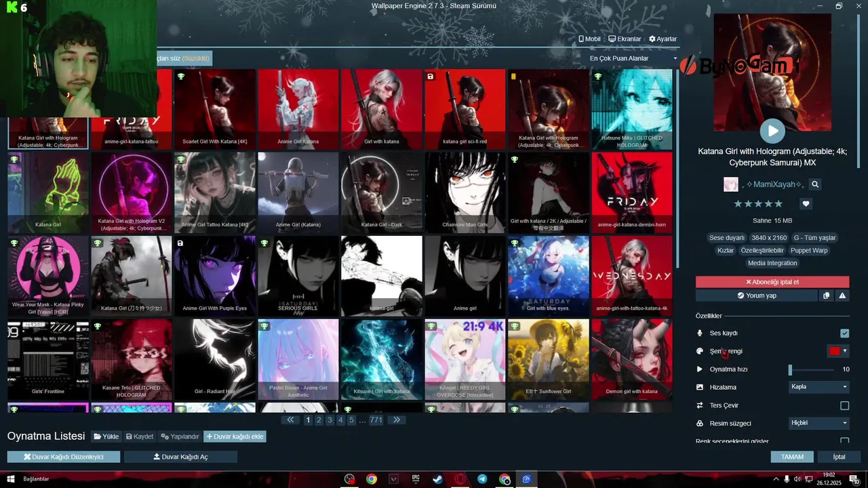Expand the Hizalama Kapla dropdown
Viewport: 868px width, 488px height.
pyautogui.click(x=819, y=387)
